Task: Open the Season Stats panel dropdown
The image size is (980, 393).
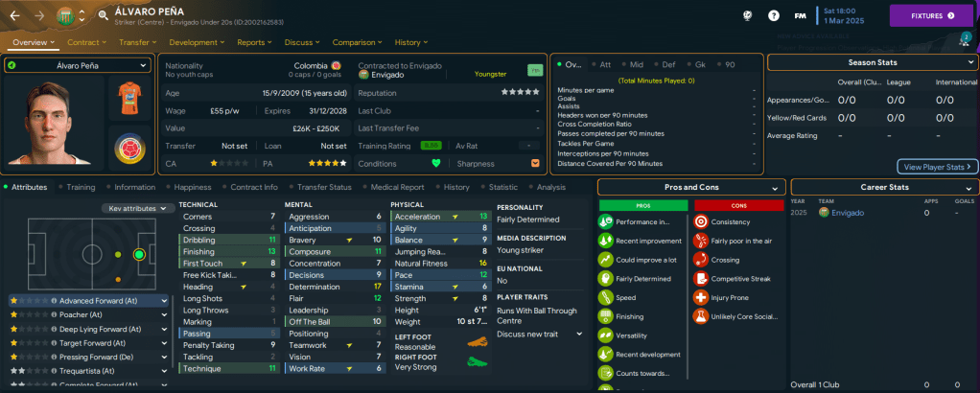Action: tap(873, 62)
